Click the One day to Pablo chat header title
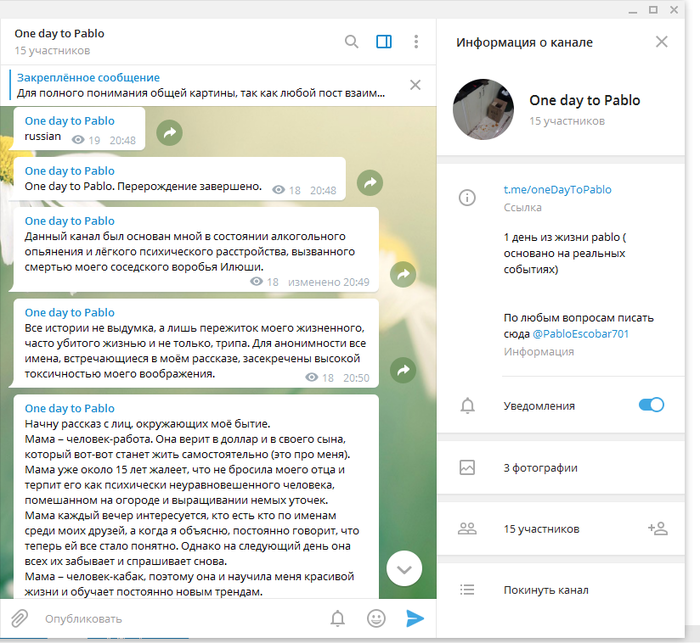The width and height of the screenshot is (700, 643). pyautogui.click(x=59, y=33)
